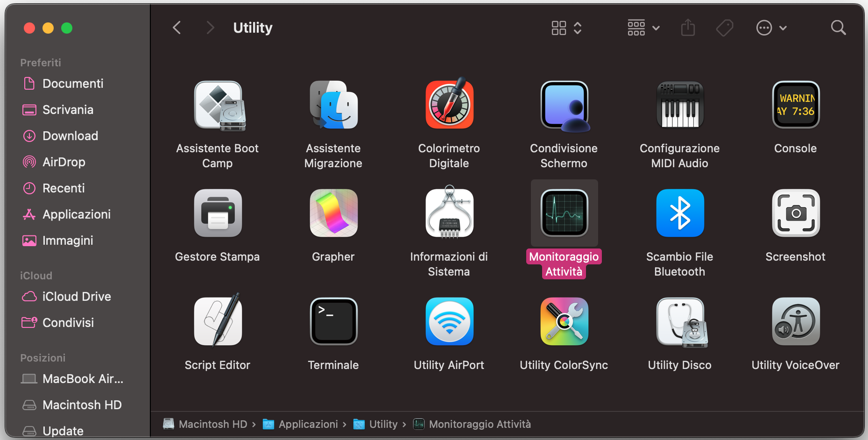The width and height of the screenshot is (868, 440).
Task: Select the Utility AirPort icon
Action: pos(449,321)
